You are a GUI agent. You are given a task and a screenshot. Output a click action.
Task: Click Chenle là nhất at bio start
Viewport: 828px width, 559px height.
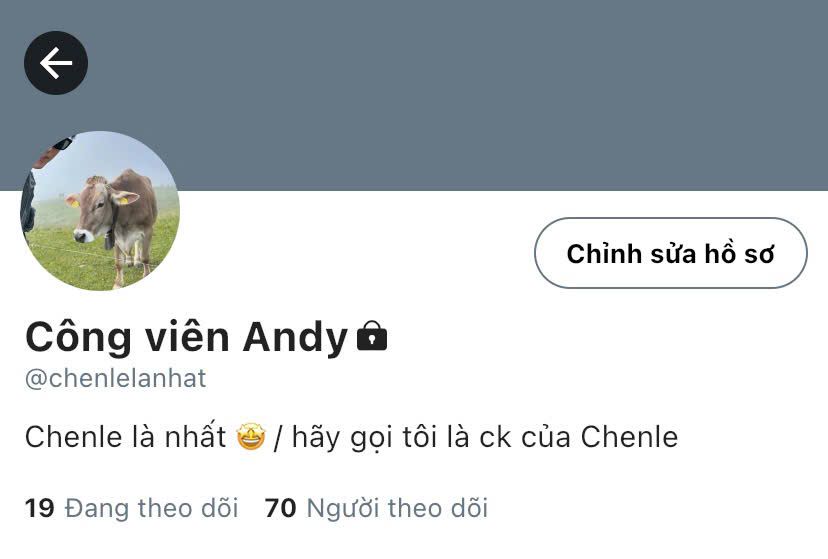click(x=125, y=437)
